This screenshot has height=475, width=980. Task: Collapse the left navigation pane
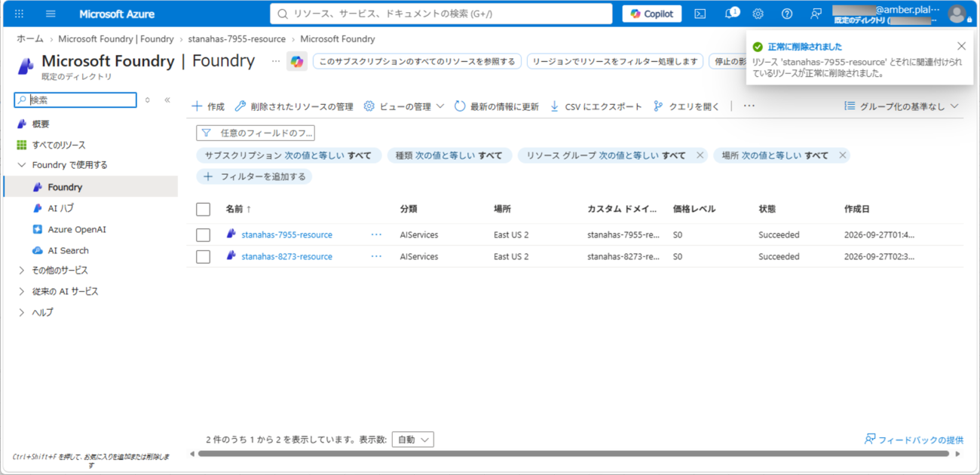point(167,100)
